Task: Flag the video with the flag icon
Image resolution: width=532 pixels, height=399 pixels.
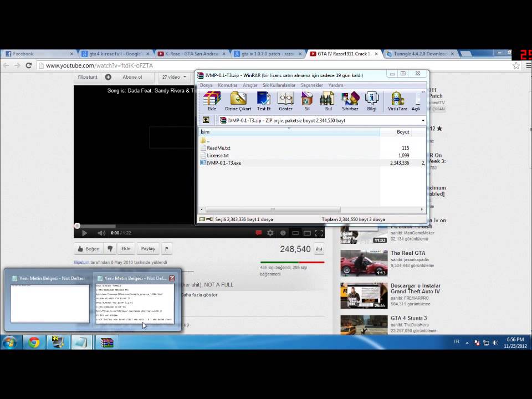Action: click(x=167, y=249)
